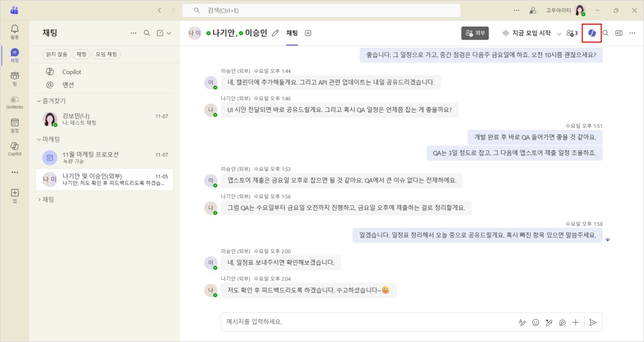Toggle the 모임 채팅 filter chip
644x342 pixels.
[x=106, y=54]
